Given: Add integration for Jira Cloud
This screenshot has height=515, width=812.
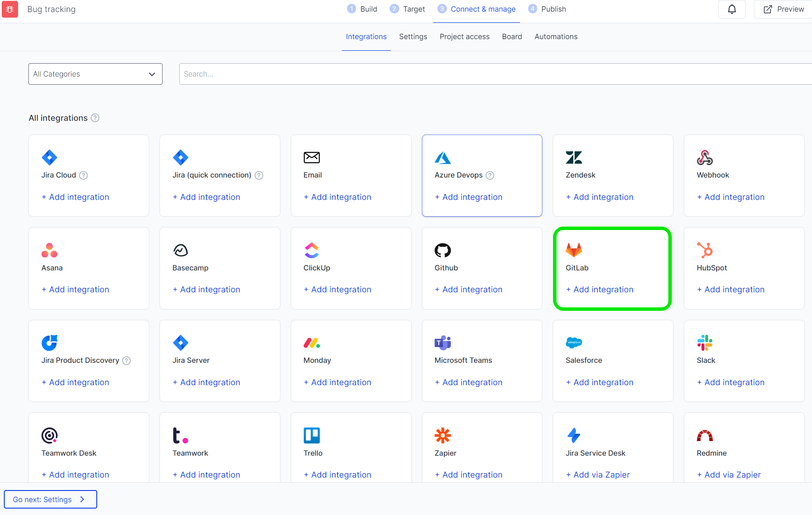Looking at the screenshot, I should point(75,197).
